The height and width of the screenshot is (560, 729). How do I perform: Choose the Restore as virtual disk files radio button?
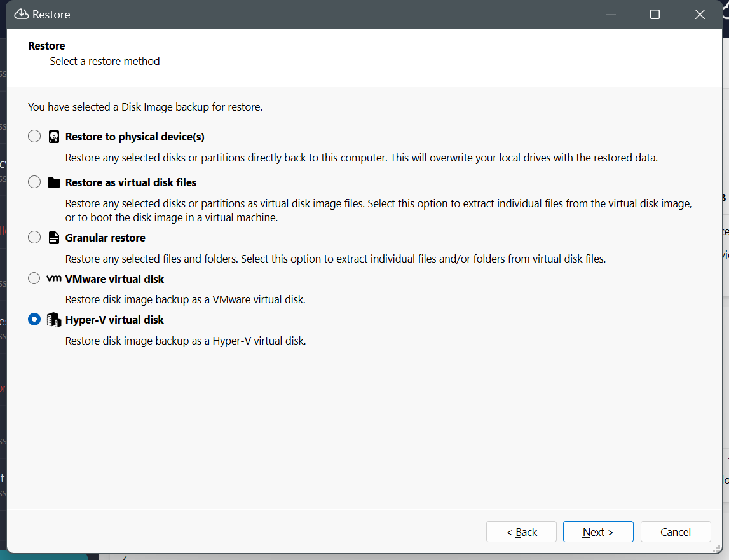34,182
